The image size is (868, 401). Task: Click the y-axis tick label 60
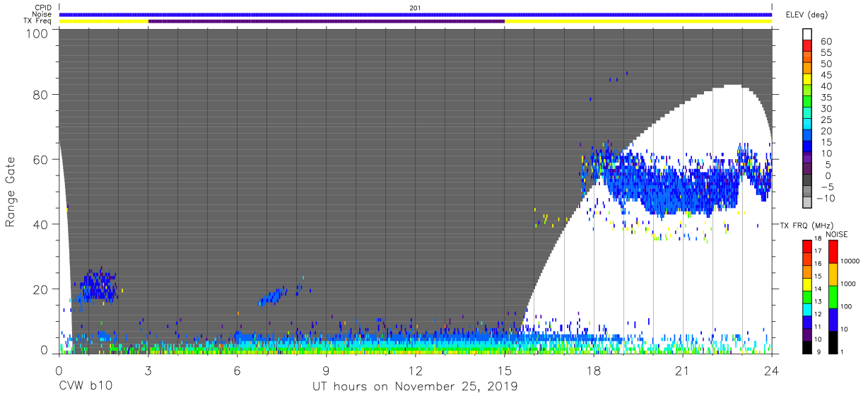[x=41, y=159]
